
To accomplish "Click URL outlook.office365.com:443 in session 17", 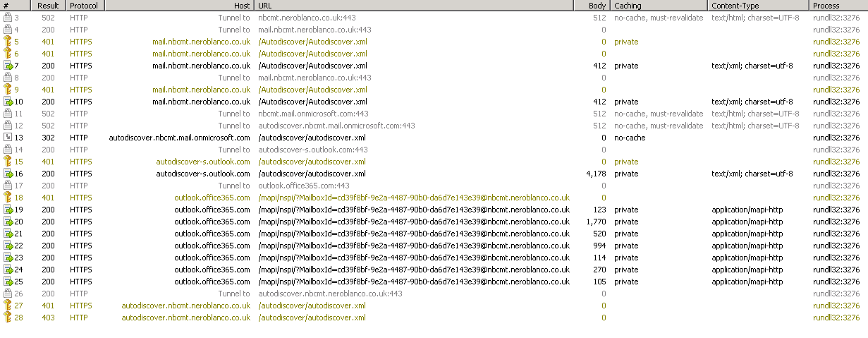I will coord(304,186).
